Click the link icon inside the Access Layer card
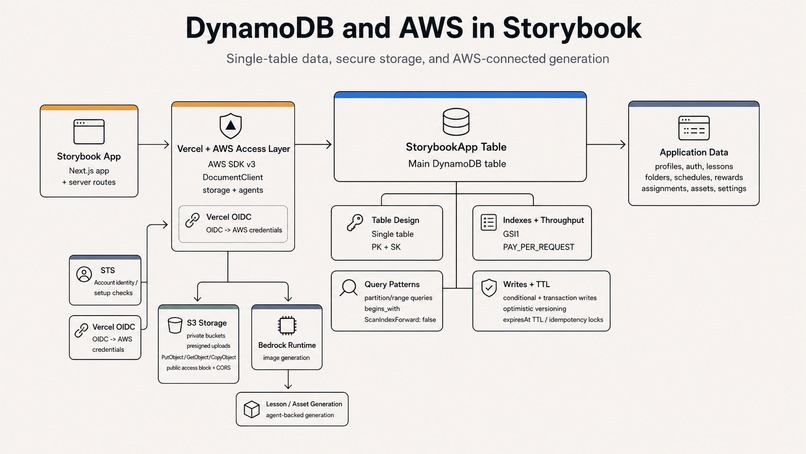 pyautogui.click(x=192, y=221)
